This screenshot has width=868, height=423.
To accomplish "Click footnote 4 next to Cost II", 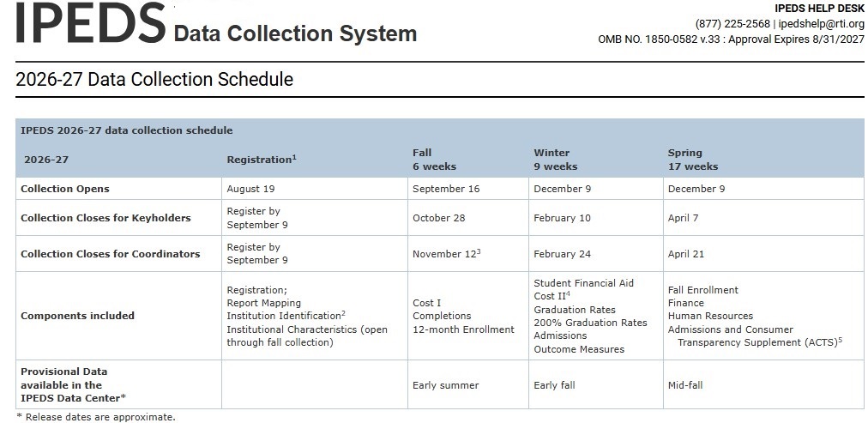I will (x=568, y=293).
